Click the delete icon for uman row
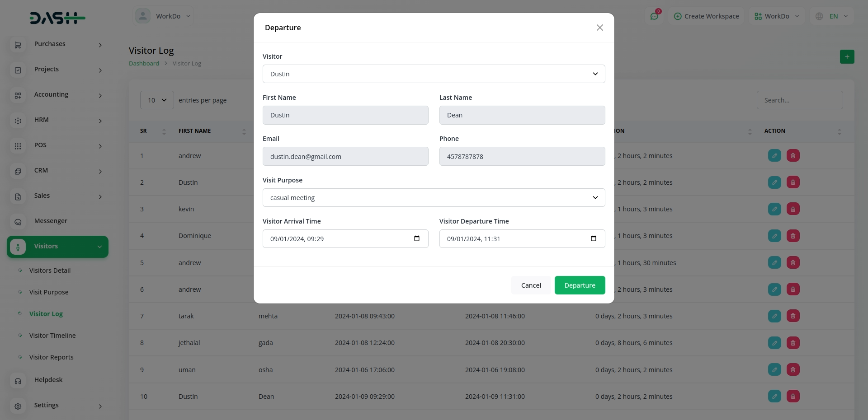 click(793, 369)
